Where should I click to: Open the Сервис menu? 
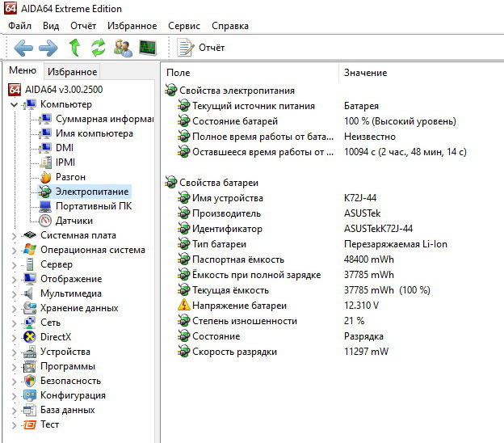tap(184, 26)
